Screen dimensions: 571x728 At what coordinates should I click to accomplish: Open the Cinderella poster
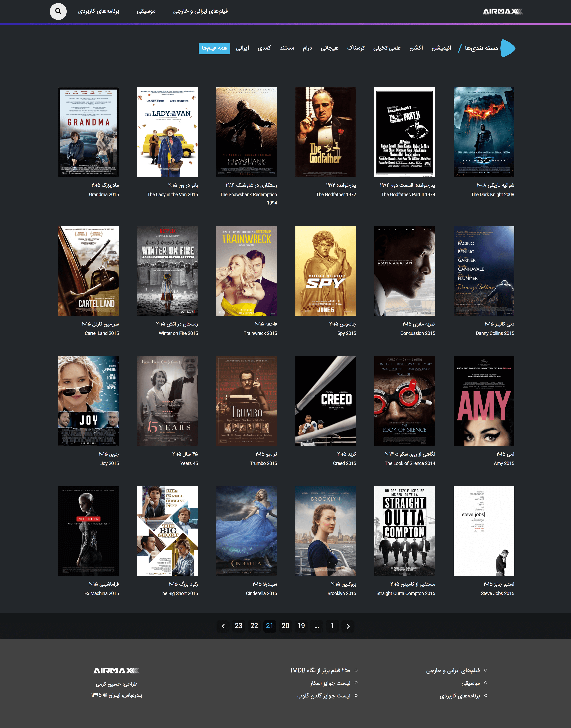tap(246, 531)
